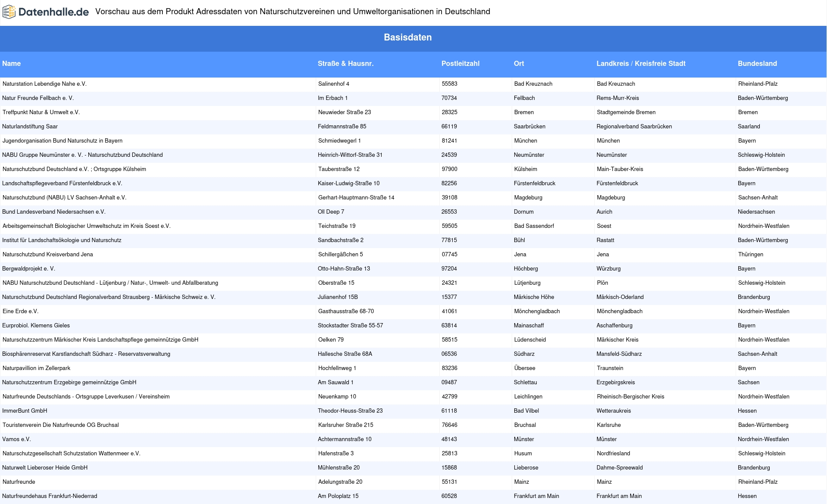Screen dimensions: 827x504
Task: Select the Natur Freunde Fellbach e. V. cell
Action: [38, 98]
